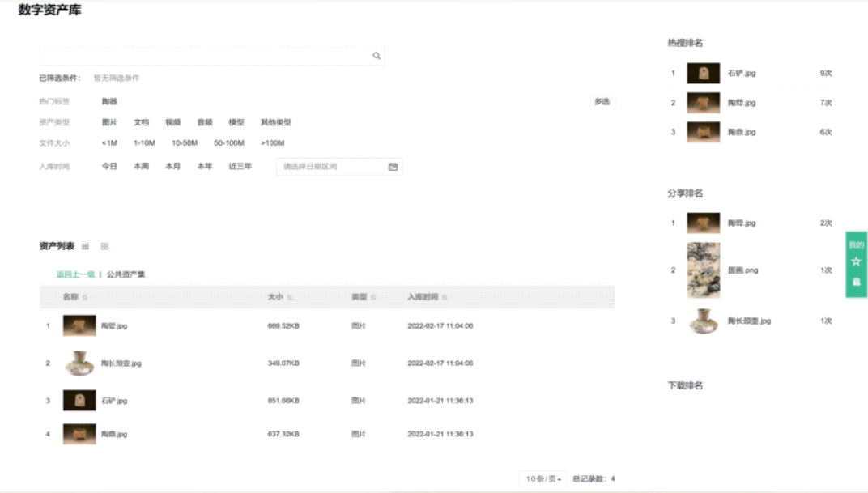This screenshot has width=868, height=493.
Task: Filter by 视频 asset type
Action: [172, 123]
